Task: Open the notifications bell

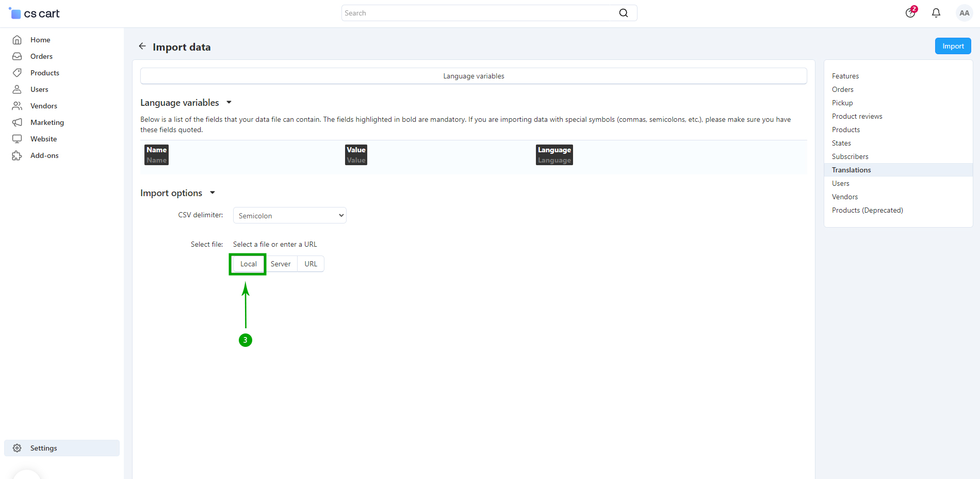Action: point(936,13)
